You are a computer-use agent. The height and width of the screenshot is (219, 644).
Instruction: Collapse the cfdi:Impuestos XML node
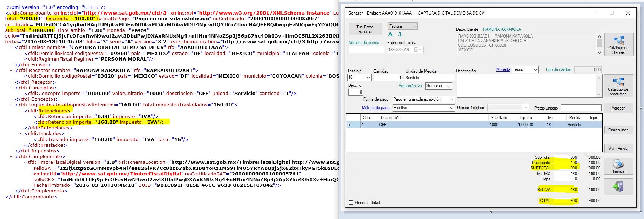(11, 105)
